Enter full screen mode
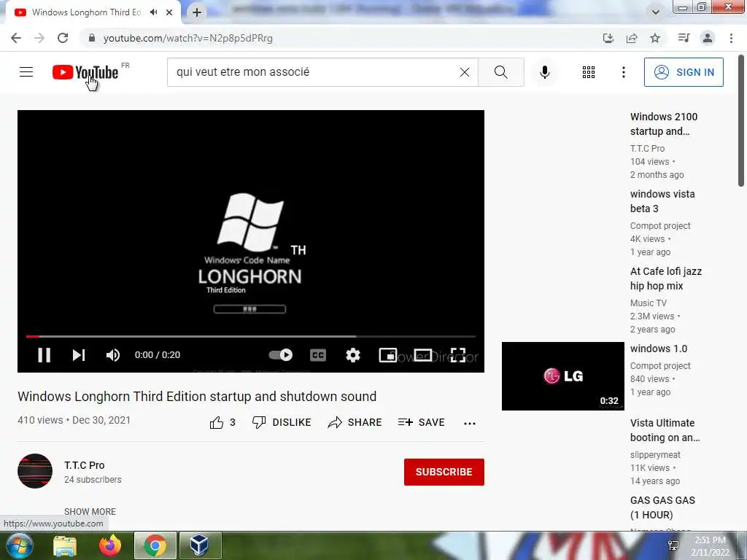The height and width of the screenshot is (560, 747). coord(458,355)
